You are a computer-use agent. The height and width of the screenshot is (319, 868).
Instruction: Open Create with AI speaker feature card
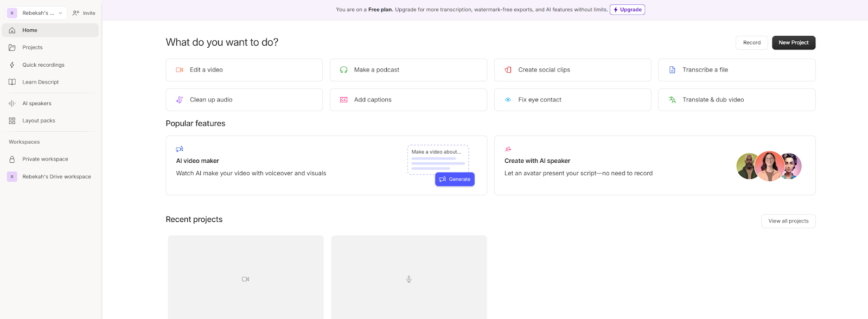655,165
